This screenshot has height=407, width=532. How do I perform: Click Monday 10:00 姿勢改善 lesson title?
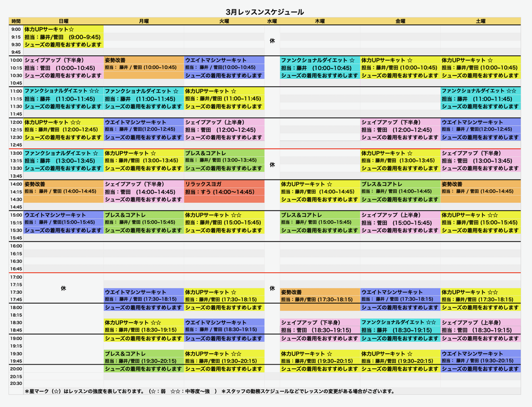coord(115,60)
